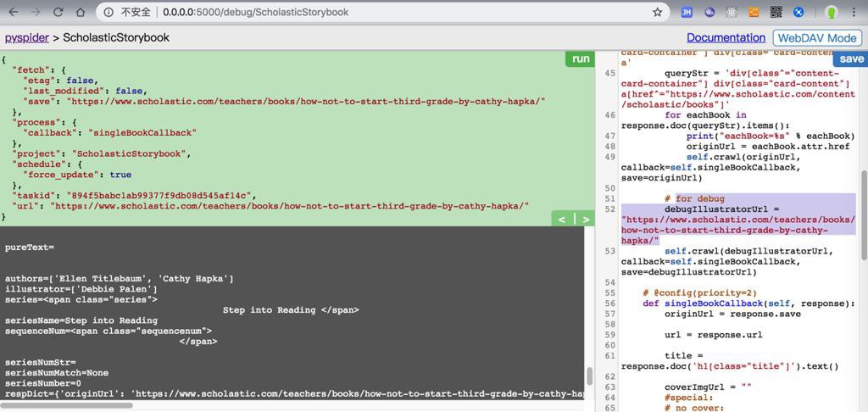Image resolution: width=868 pixels, height=412 pixels.
Task: Open the blue circular extension icon
Action: pyautogui.click(x=798, y=12)
